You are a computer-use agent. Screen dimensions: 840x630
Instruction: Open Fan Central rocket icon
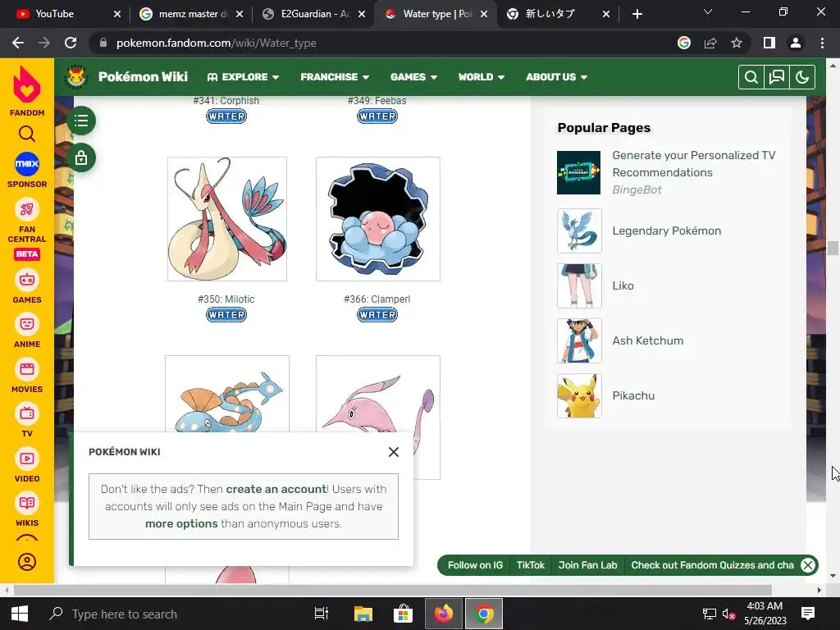[27, 209]
